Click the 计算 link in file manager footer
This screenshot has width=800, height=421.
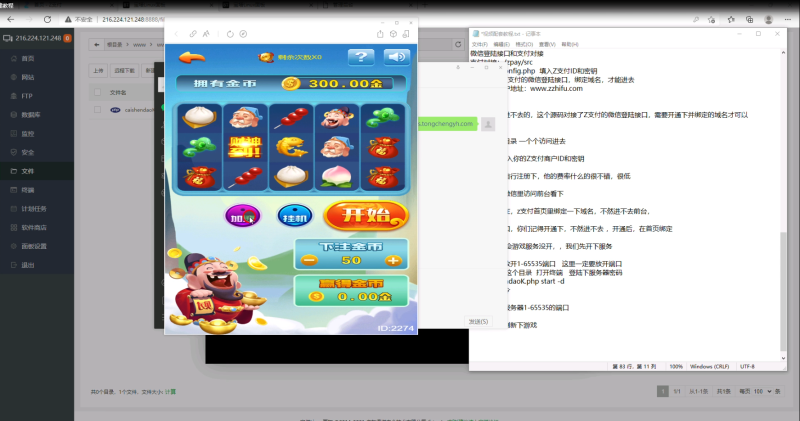[170, 392]
